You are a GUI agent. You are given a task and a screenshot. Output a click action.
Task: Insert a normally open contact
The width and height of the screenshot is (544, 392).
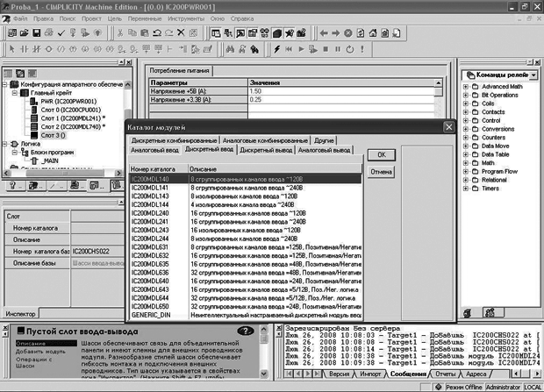(x=24, y=49)
